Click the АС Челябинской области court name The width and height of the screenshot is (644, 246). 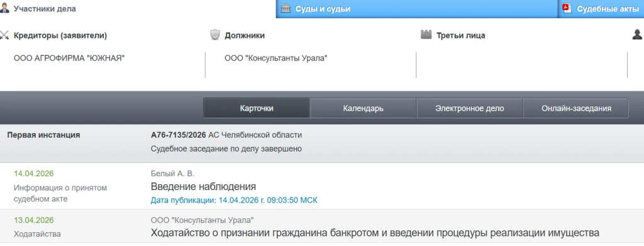point(255,135)
